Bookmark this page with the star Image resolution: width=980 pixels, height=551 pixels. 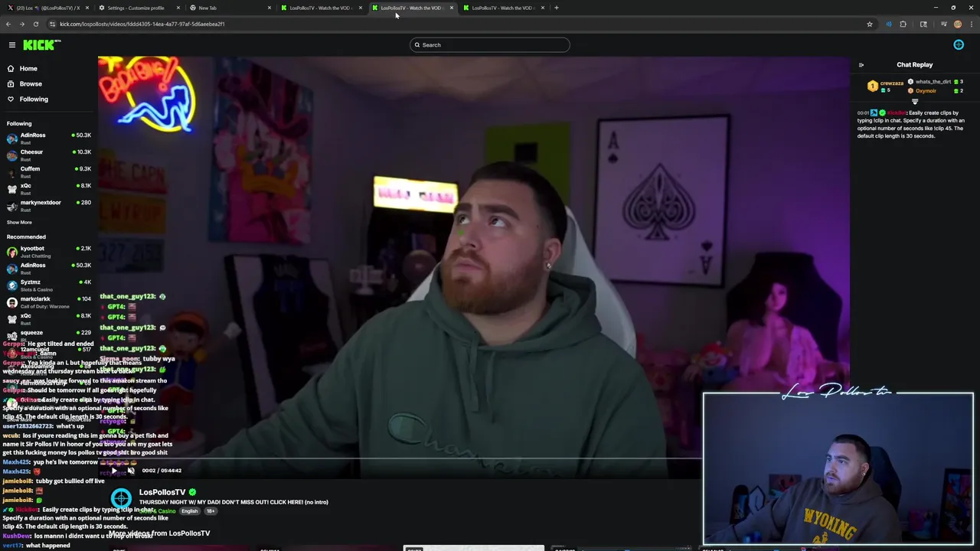tap(870, 24)
